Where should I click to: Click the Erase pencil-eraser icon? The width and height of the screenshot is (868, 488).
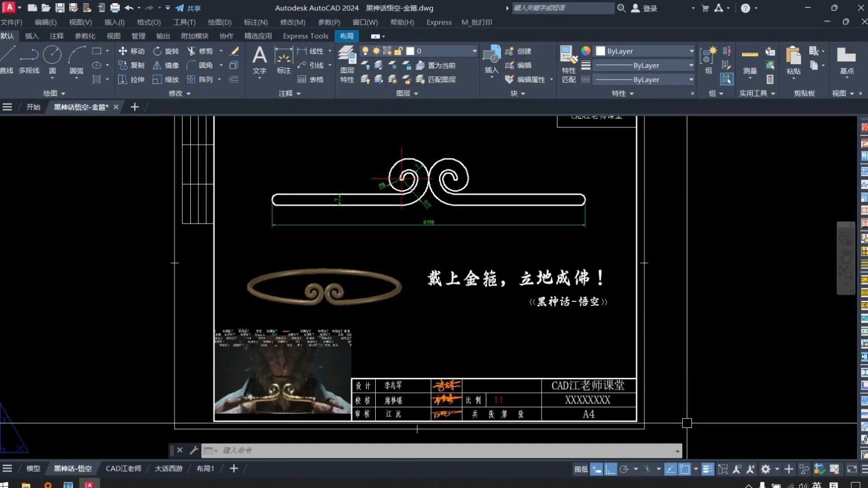(x=234, y=51)
